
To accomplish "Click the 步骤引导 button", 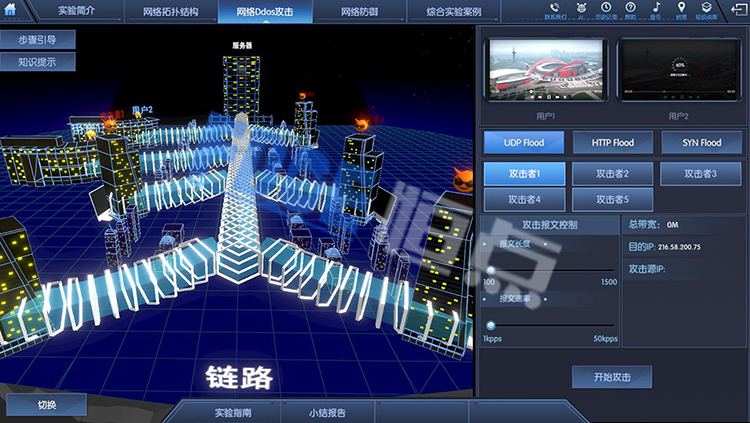I will click(37, 40).
